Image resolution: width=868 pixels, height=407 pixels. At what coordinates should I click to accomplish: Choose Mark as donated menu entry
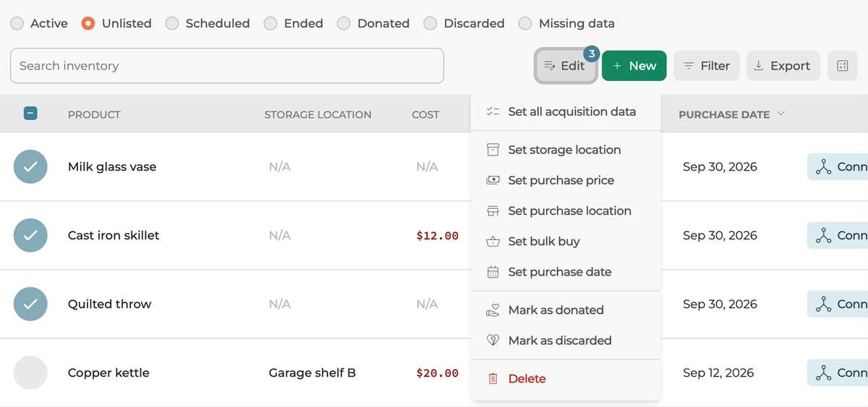pos(566,310)
